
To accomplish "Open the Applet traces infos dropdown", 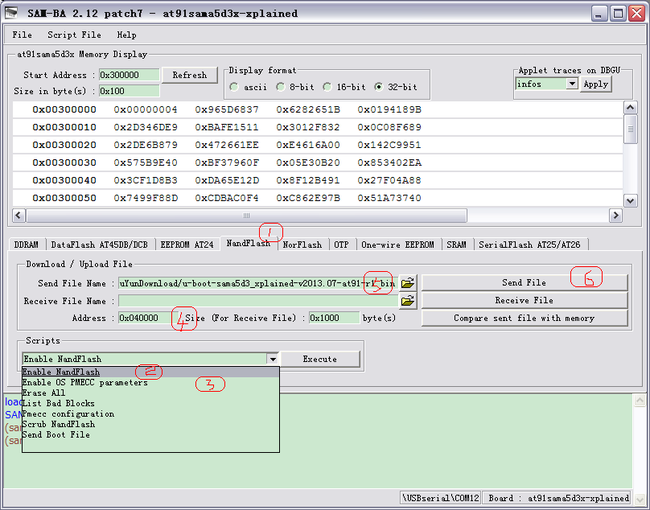I will point(572,84).
